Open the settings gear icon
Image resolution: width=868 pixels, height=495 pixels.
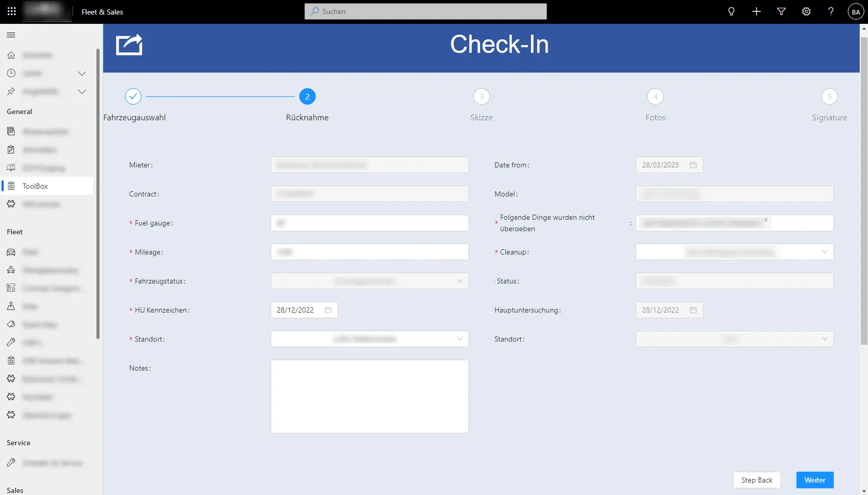[806, 11]
